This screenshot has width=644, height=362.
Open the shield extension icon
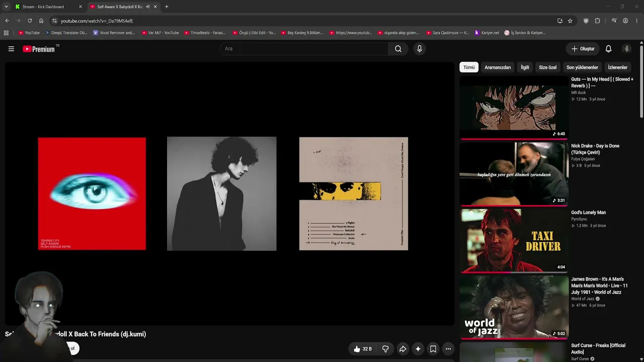pyautogui.click(x=586, y=21)
